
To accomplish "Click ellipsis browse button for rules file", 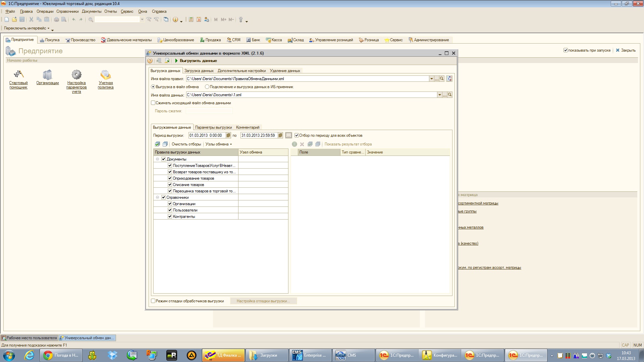I will 437,79.
